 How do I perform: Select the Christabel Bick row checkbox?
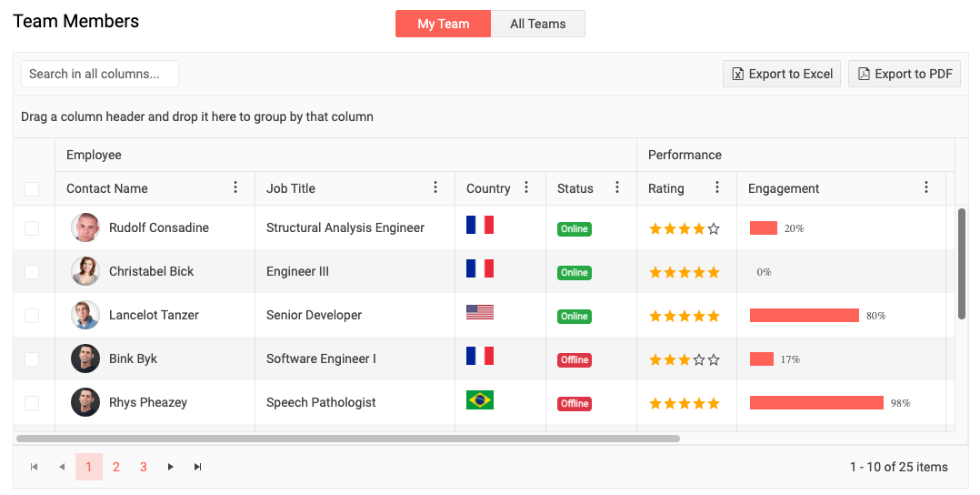(32, 271)
